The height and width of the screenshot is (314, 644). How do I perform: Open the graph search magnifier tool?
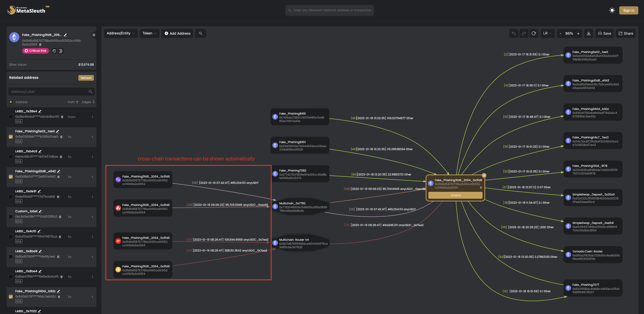click(x=200, y=34)
